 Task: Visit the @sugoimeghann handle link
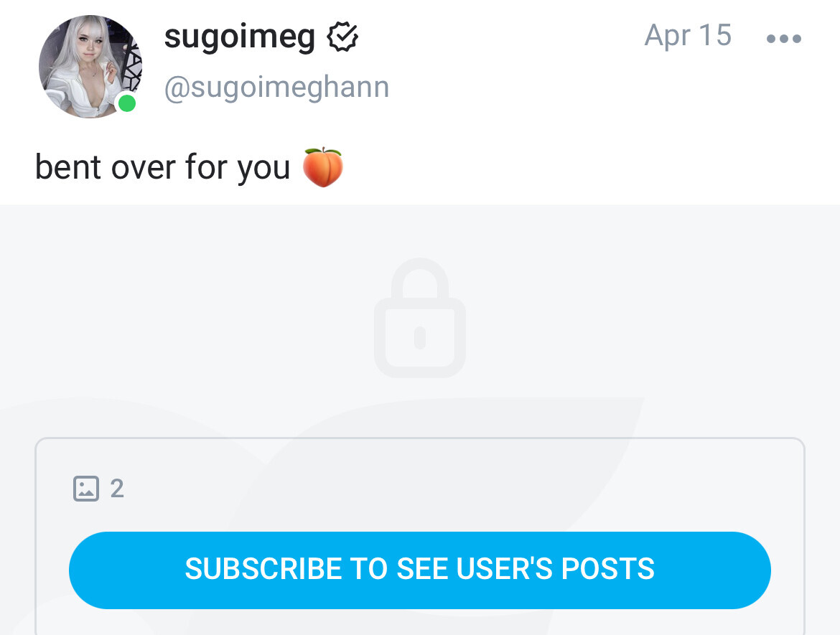[276, 88]
